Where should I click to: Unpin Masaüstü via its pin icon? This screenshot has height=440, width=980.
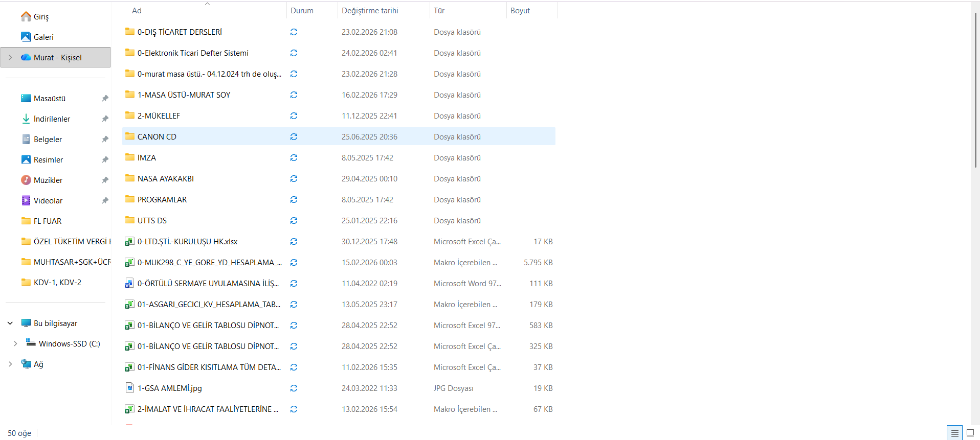[105, 98]
